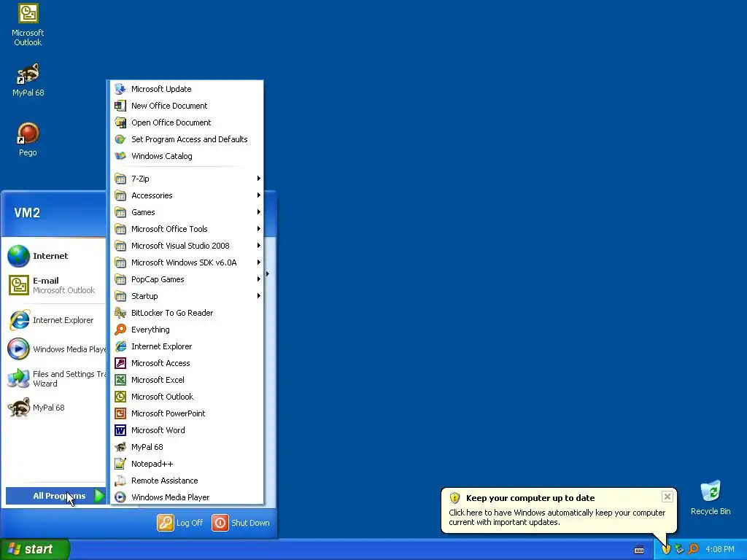This screenshot has height=560, width=747.
Task: Click the Microsoft Update icon in programs list
Action: tap(120, 89)
